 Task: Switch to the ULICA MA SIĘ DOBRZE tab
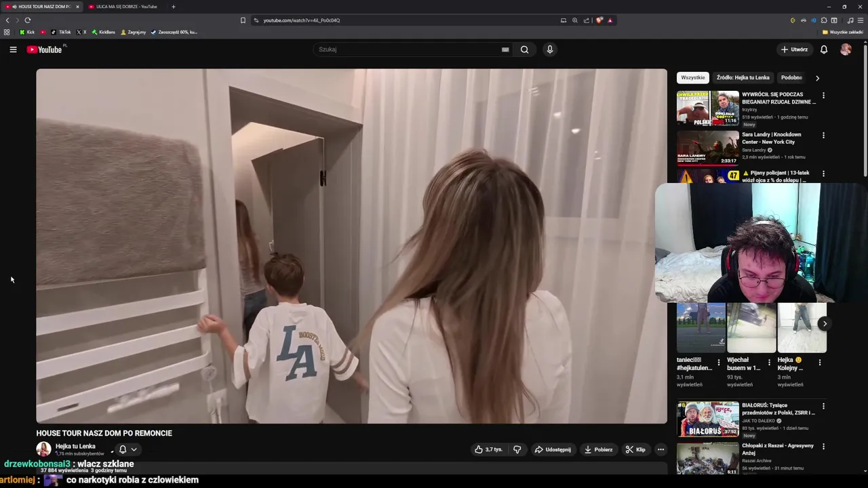126,7
